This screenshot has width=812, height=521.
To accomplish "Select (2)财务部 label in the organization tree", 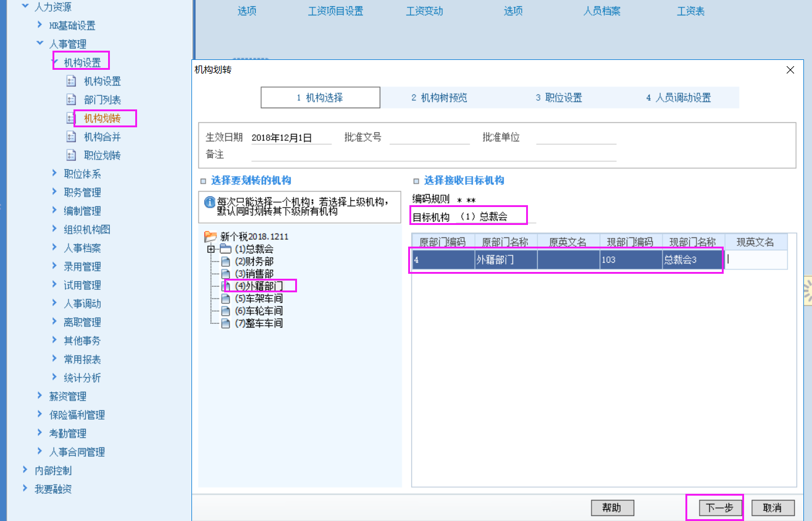I will 254,261.
